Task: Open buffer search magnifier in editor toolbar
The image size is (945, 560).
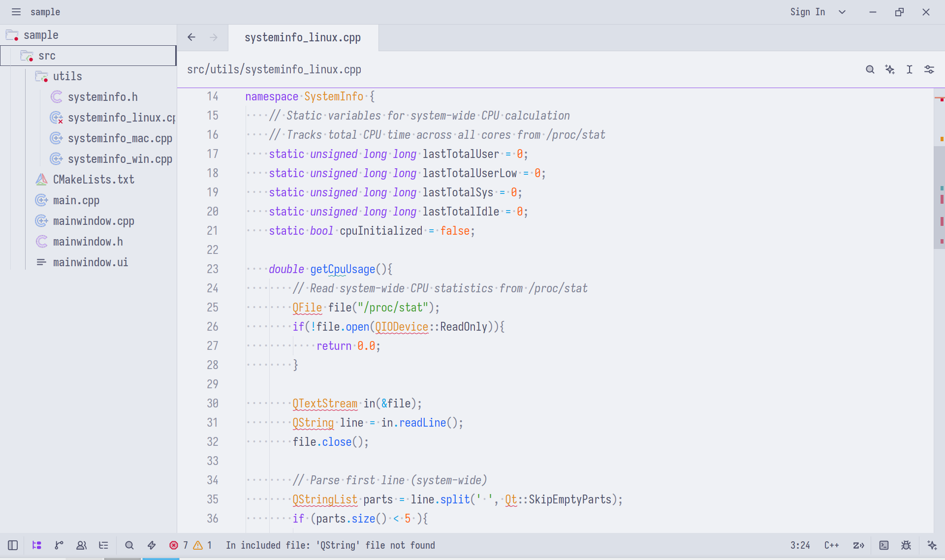Action: pos(870,69)
